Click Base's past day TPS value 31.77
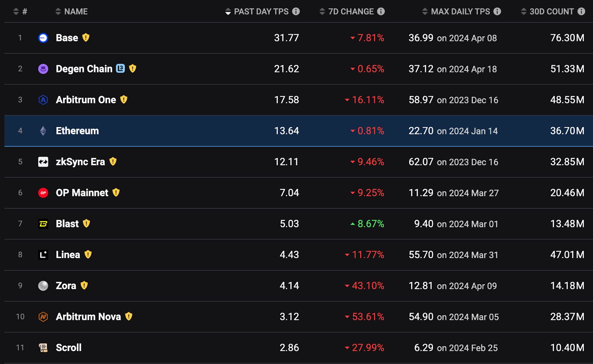This screenshot has width=593, height=364. 286,38
